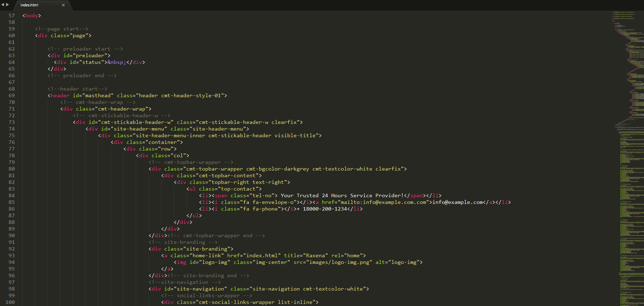This screenshot has width=644, height=306.
Task: Click "Your Trusted 24 Hours Service Provider!" text
Action: 342,196
